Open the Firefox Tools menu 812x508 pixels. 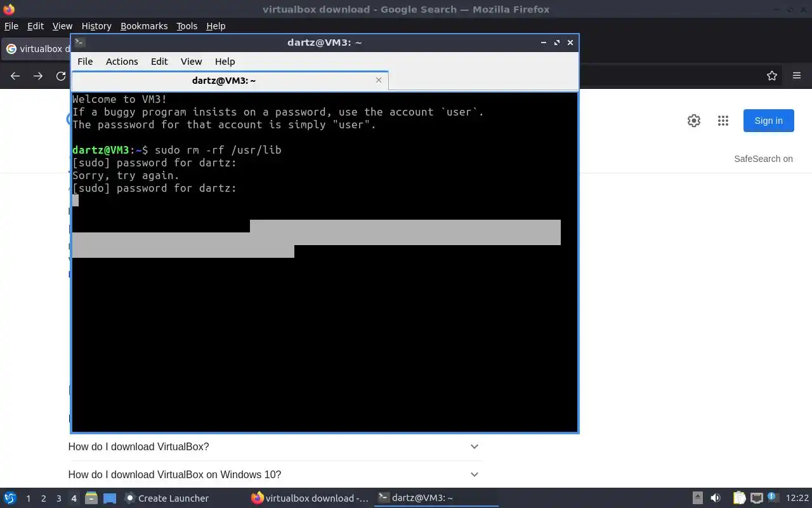point(187,26)
